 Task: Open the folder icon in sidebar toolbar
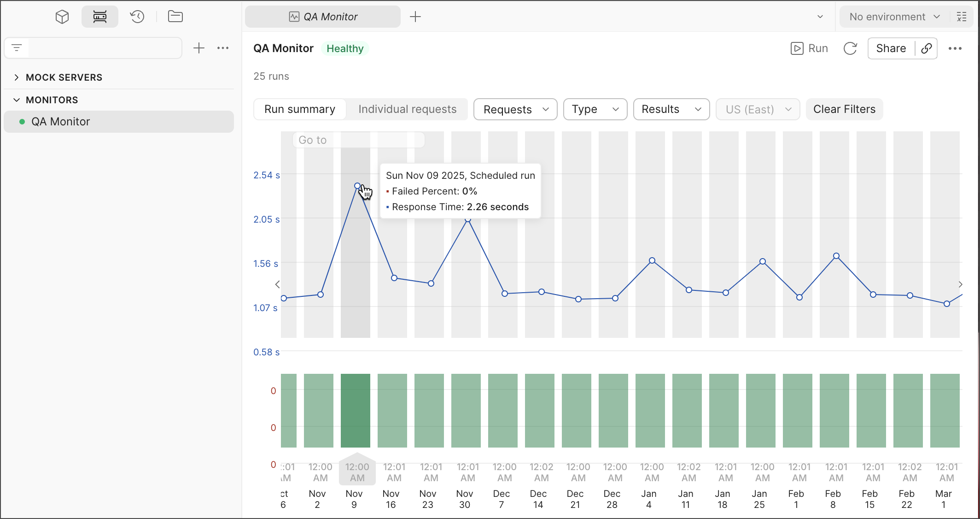tap(175, 17)
